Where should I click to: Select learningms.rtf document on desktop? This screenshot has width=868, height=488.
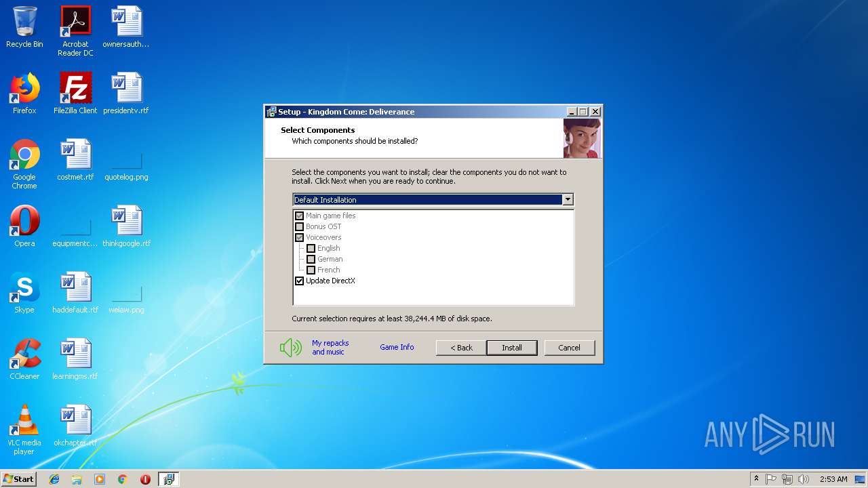click(75, 359)
